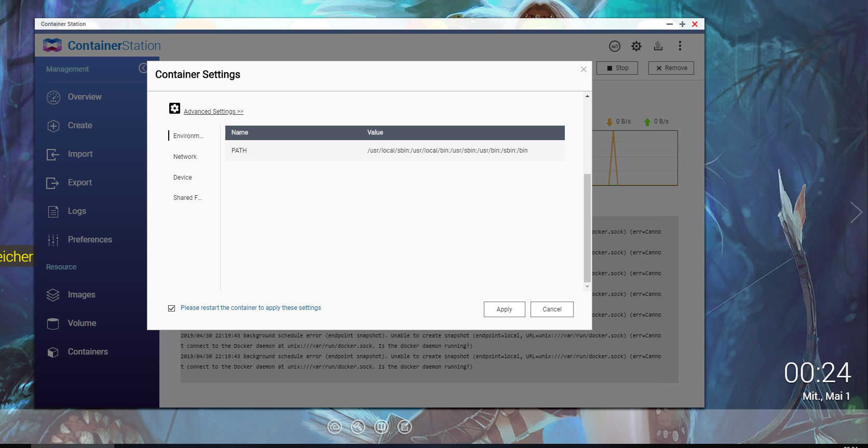The image size is (868, 448).
Task: Maximize the Container Station window with plus
Action: (682, 24)
